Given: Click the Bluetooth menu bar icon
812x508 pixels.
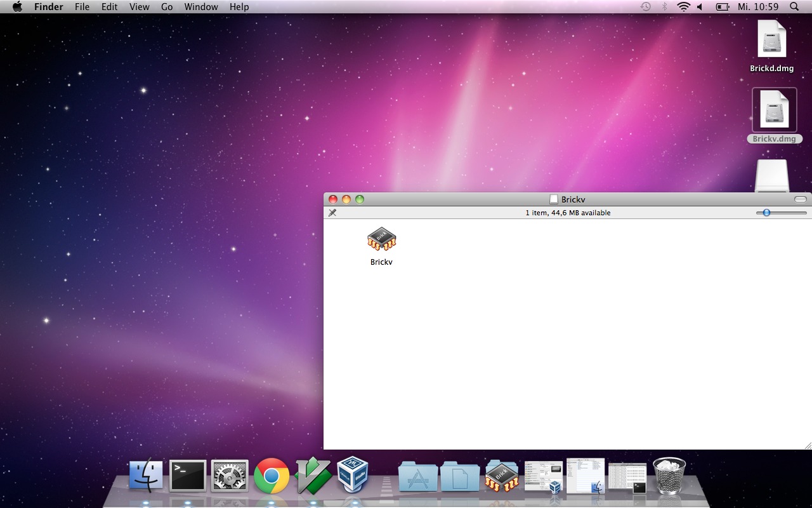Looking at the screenshot, I should (x=665, y=7).
